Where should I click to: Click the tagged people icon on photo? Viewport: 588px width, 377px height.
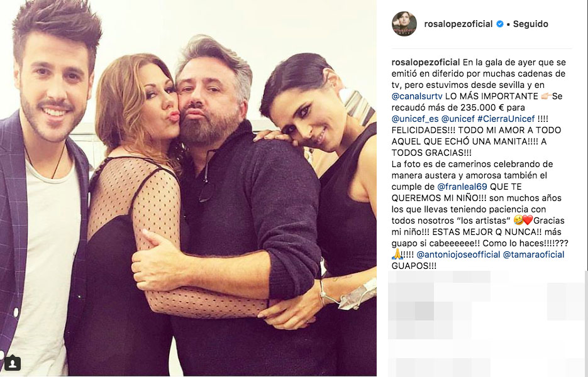[13, 363]
